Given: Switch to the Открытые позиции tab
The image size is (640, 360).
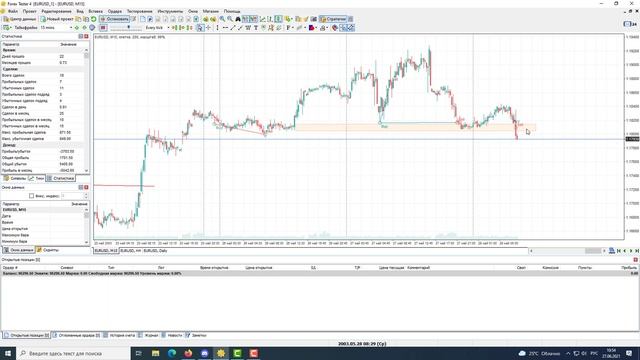Looking at the screenshot, I should pyautogui.click(x=27, y=335).
